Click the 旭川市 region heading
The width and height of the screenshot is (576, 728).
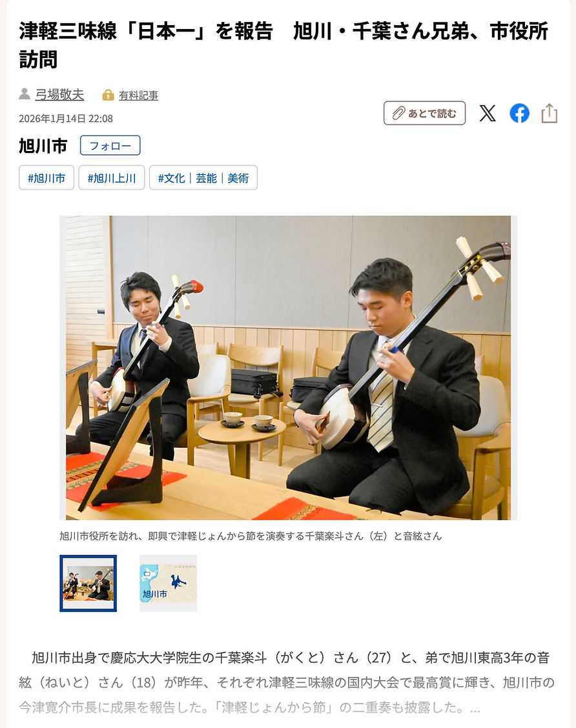click(x=43, y=146)
